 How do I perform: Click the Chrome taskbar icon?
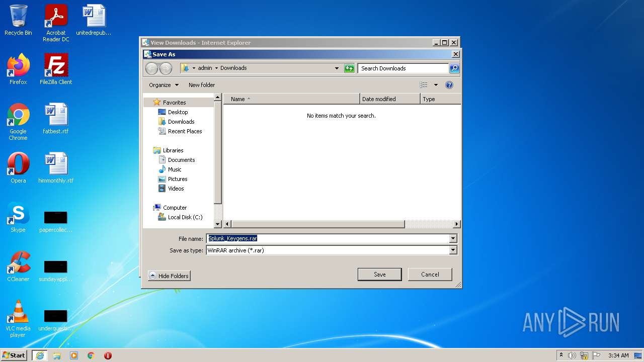(x=91, y=355)
